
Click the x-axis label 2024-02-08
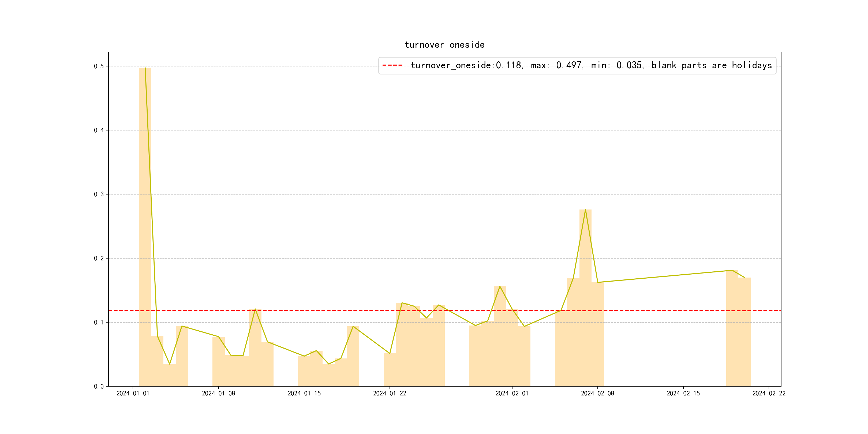pyautogui.click(x=597, y=394)
